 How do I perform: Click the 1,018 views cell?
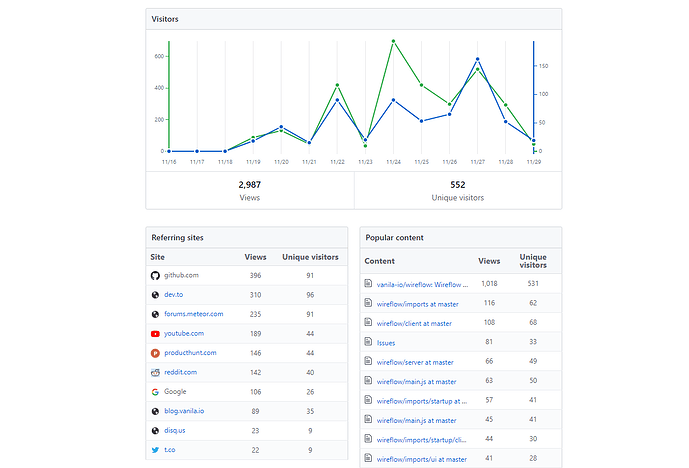(x=489, y=283)
